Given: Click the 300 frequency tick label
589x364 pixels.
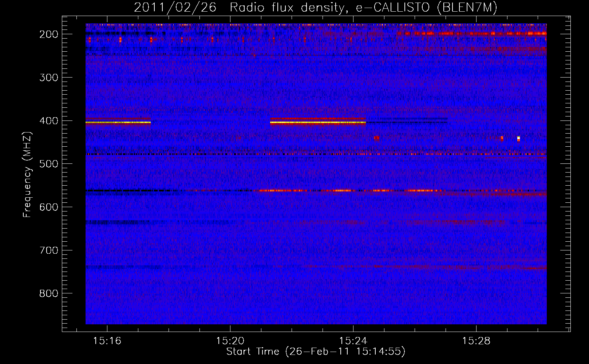Looking at the screenshot, I should point(49,78).
